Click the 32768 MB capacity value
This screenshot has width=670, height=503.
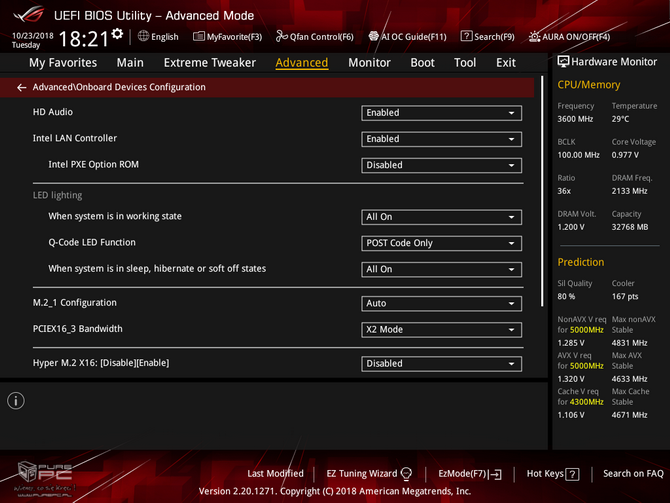(630, 227)
